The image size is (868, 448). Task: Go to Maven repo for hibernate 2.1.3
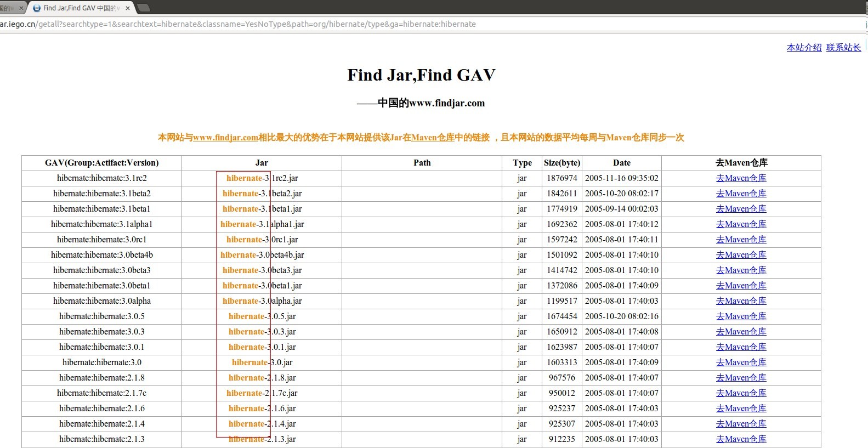(741, 439)
